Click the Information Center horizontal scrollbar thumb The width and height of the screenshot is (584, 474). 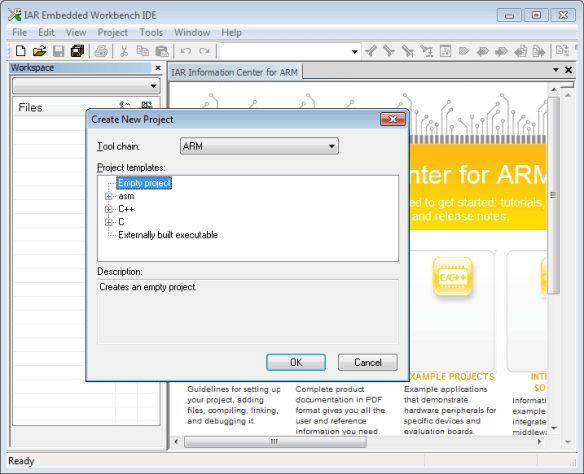[x=275, y=442]
